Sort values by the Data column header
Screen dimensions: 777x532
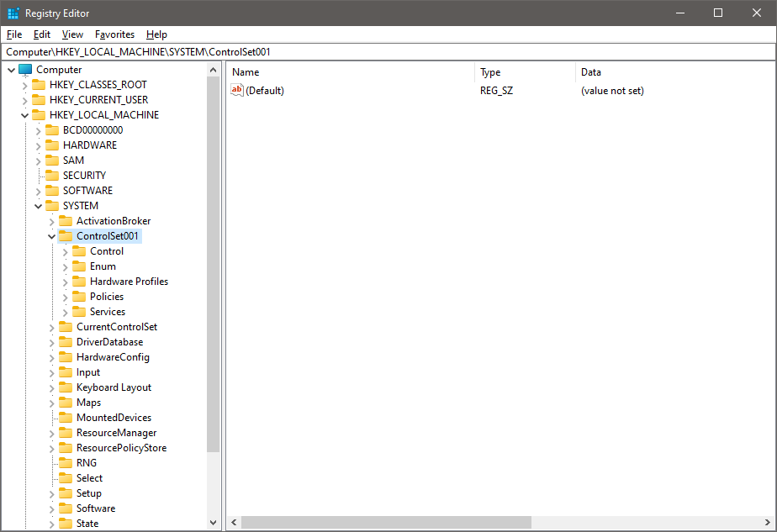coord(675,72)
